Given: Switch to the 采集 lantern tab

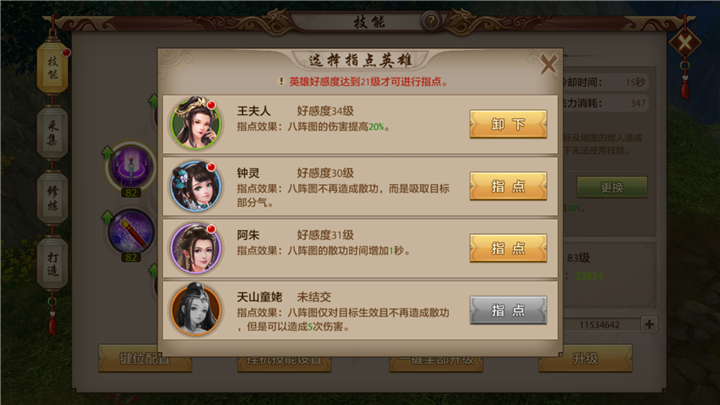Looking at the screenshot, I should pyautogui.click(x=52, y=133).
